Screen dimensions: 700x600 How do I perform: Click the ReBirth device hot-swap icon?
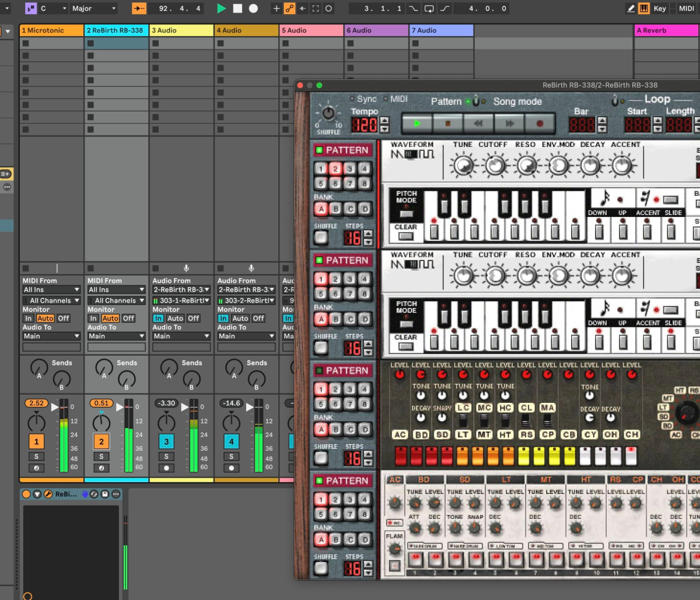point(94,494)
